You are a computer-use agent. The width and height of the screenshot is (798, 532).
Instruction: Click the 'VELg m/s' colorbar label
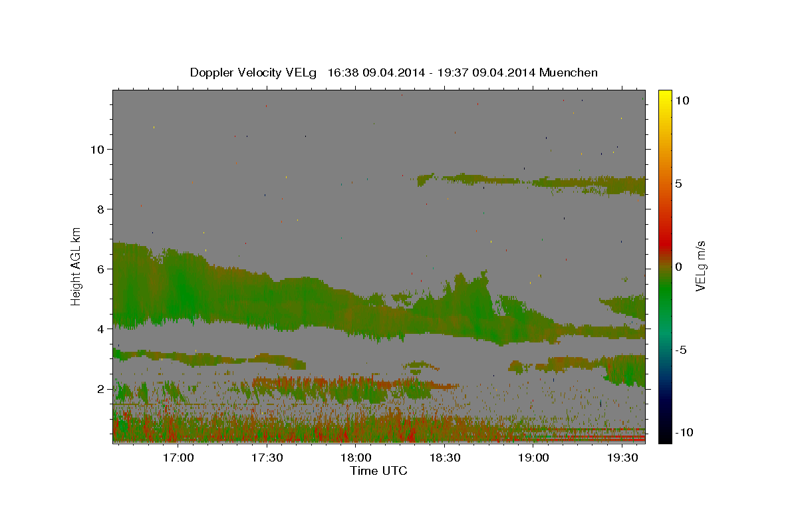click(x=700, y=267)
